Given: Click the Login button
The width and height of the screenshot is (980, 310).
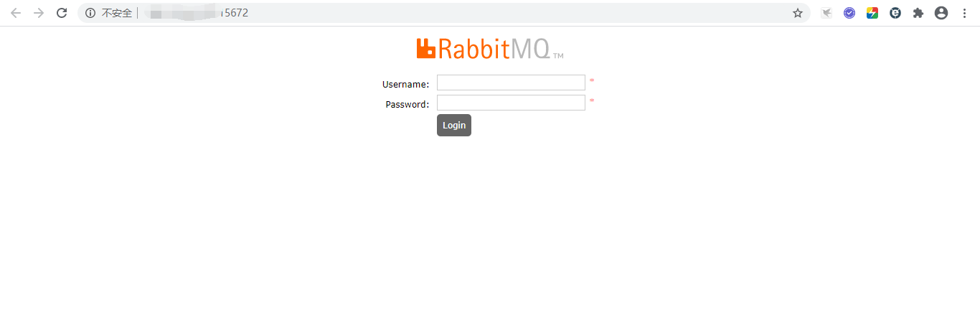Looking at the screenshot, I should (454, 125).
